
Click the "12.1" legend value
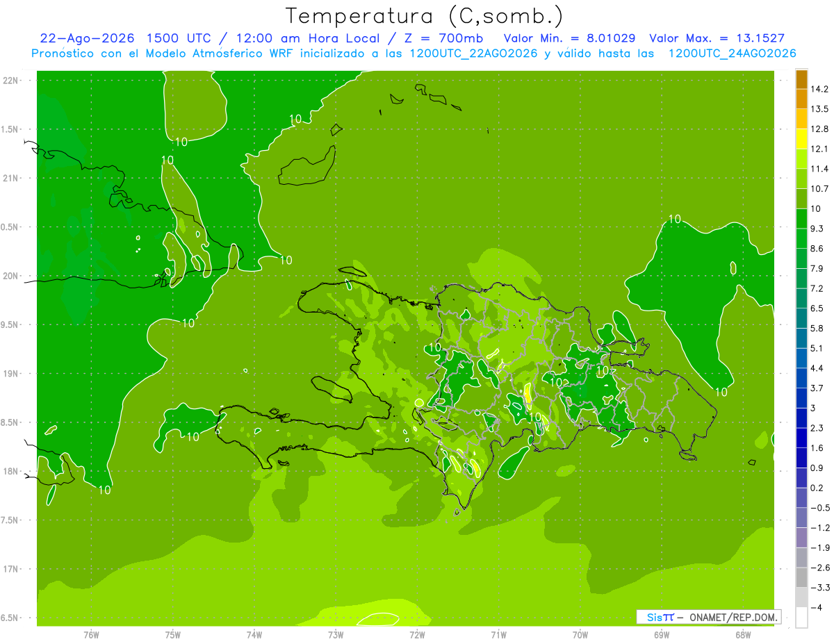[x=820, y=149]
